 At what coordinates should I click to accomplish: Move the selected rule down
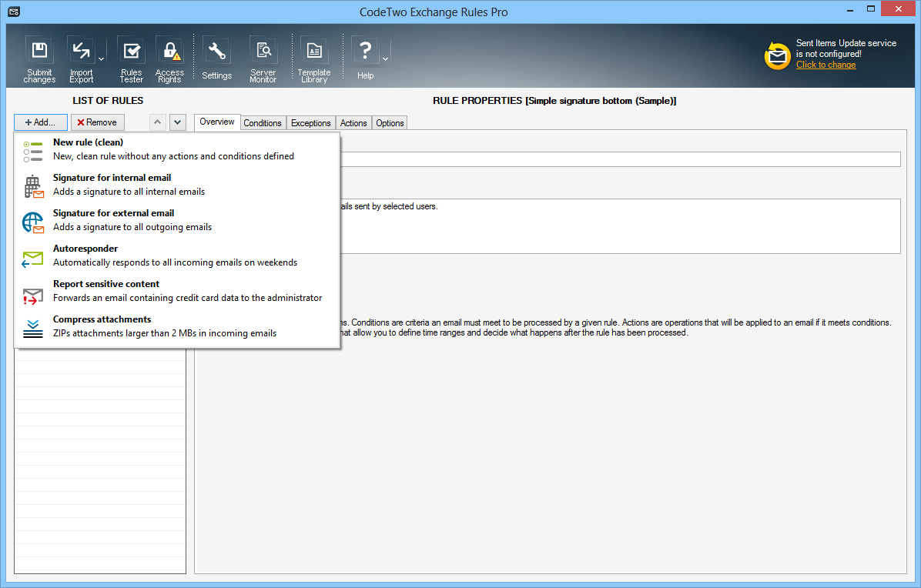point(177,122)
